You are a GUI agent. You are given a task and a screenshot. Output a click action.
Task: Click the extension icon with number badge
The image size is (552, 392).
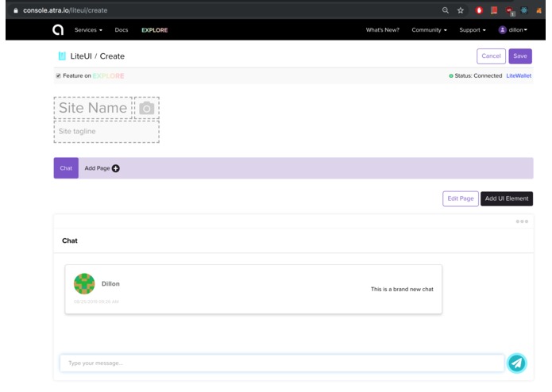point(510,11)
